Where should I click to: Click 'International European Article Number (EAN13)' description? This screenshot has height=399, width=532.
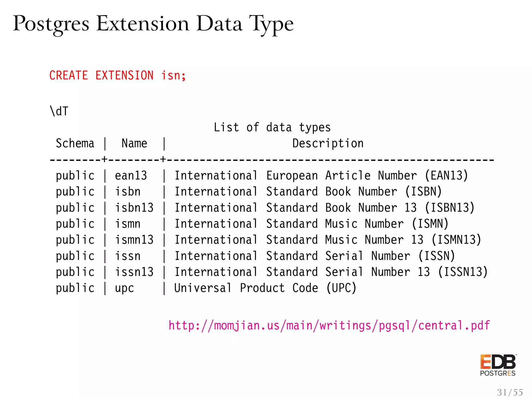321,176
